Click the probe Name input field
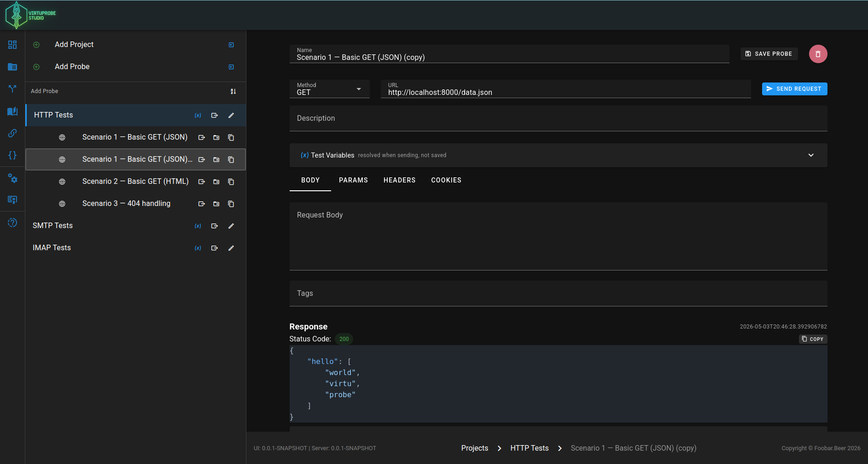Image resolution: width=868 pixels, height=464 pixels. (x=509, y=54)
